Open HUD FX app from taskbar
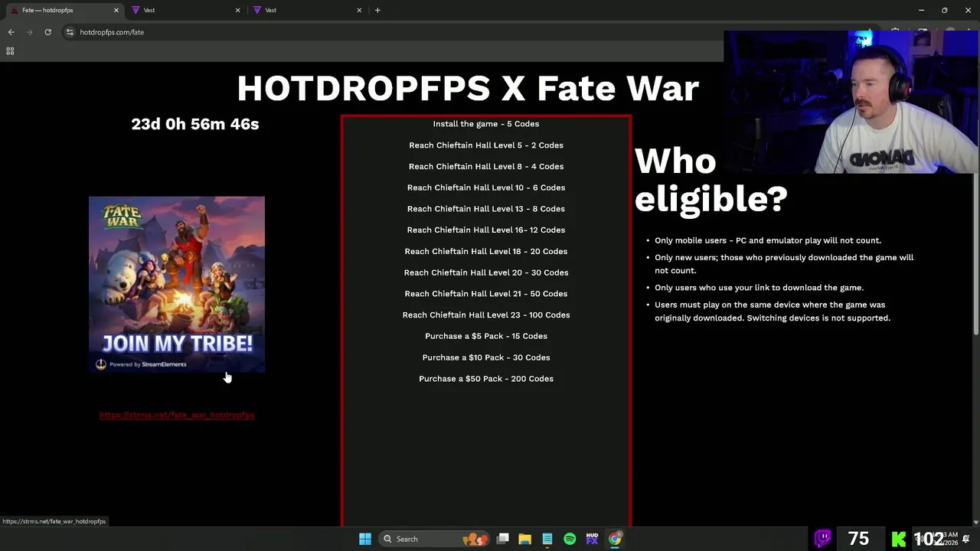The height and width of the screenshot is (551, 980). [592, 539]
